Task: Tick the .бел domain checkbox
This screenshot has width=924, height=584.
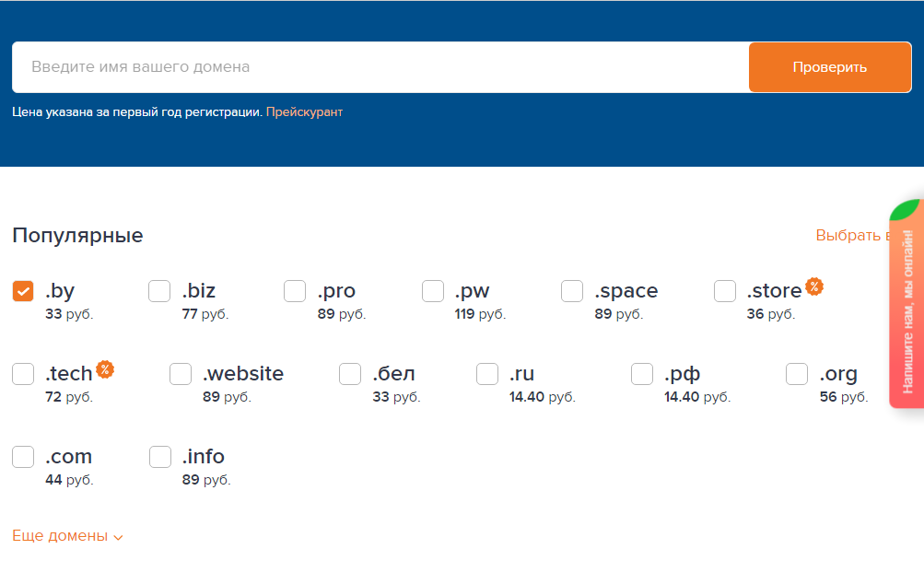Action: coord(350,374)
